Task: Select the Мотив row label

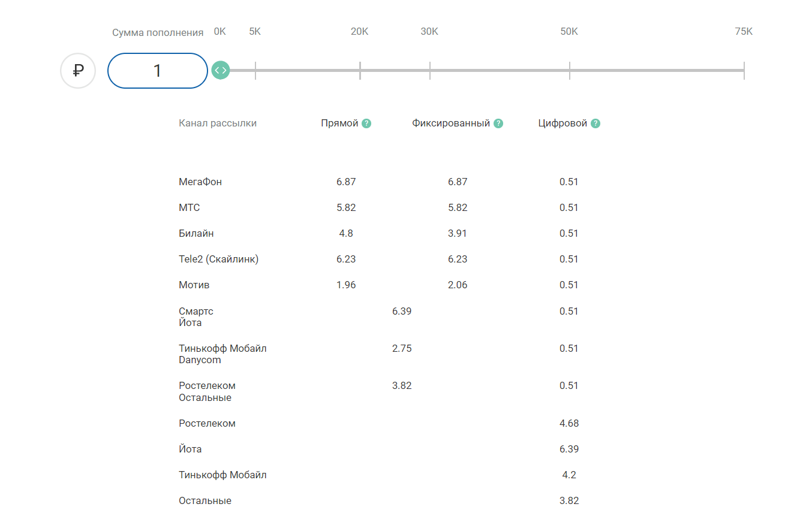Action: pos(194,285)
